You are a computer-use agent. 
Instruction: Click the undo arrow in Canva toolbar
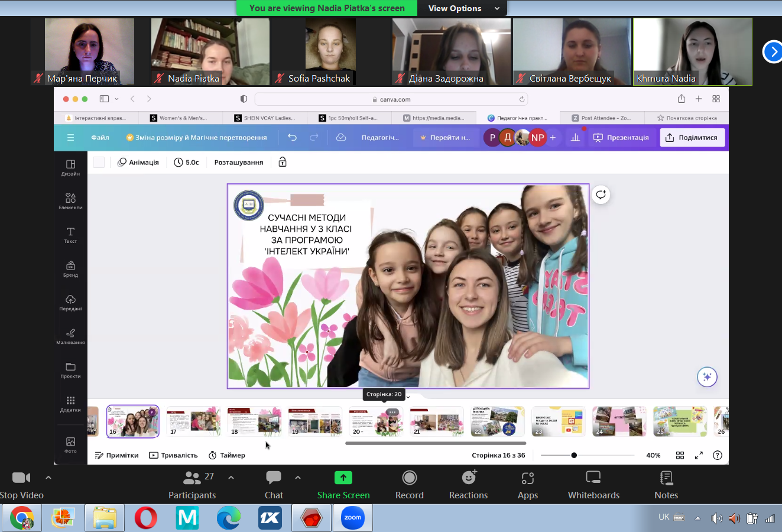292,137
